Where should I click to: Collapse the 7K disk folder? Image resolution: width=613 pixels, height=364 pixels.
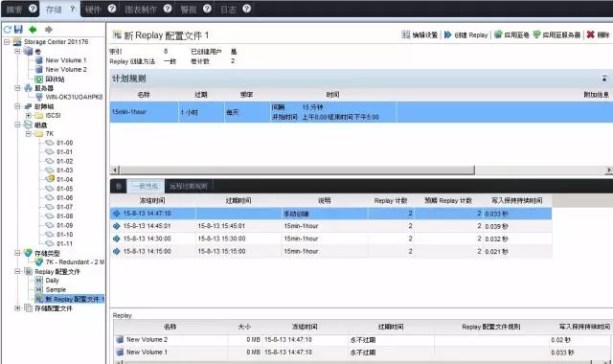point(28,134)
